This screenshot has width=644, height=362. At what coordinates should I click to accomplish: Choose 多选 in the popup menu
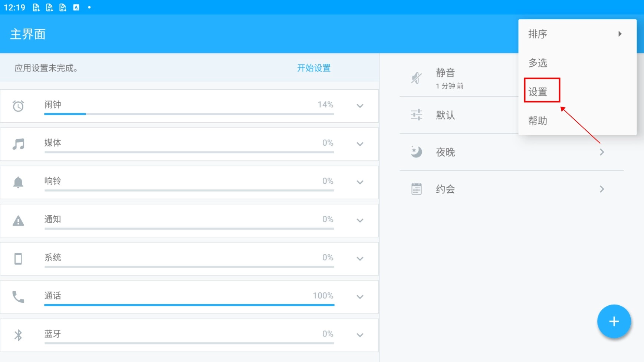tap(538, 63)
